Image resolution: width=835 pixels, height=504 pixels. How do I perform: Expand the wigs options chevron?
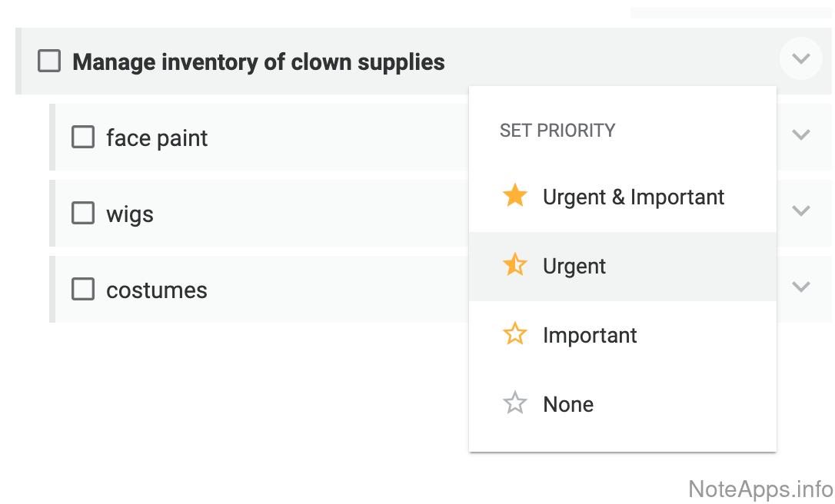click(x=801, y=211)
